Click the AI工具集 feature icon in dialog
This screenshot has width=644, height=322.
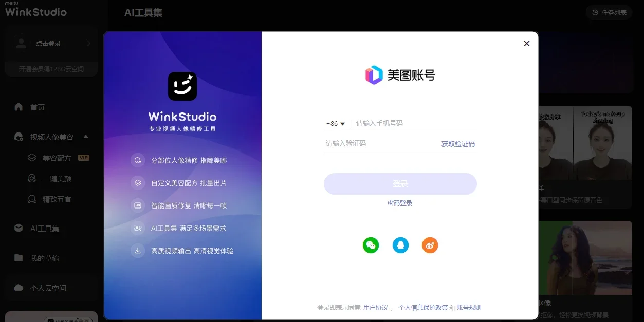click(x=138, y=228)
